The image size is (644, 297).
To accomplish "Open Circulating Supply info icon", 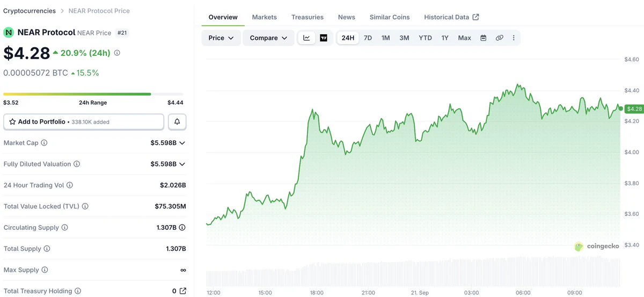I will (65, 228).
